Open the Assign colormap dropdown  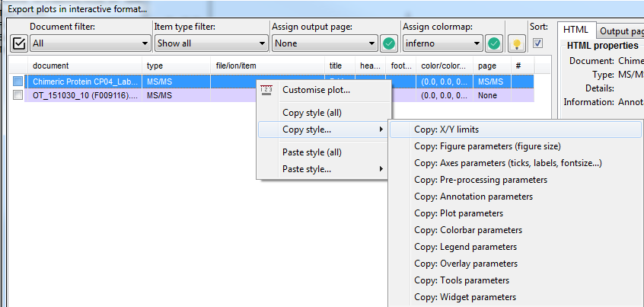click(x=442, y=43)
